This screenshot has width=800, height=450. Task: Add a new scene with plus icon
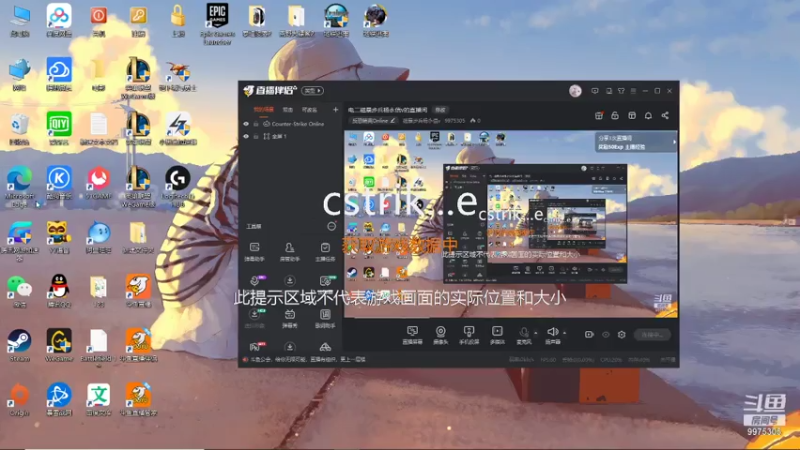[335, 110]
